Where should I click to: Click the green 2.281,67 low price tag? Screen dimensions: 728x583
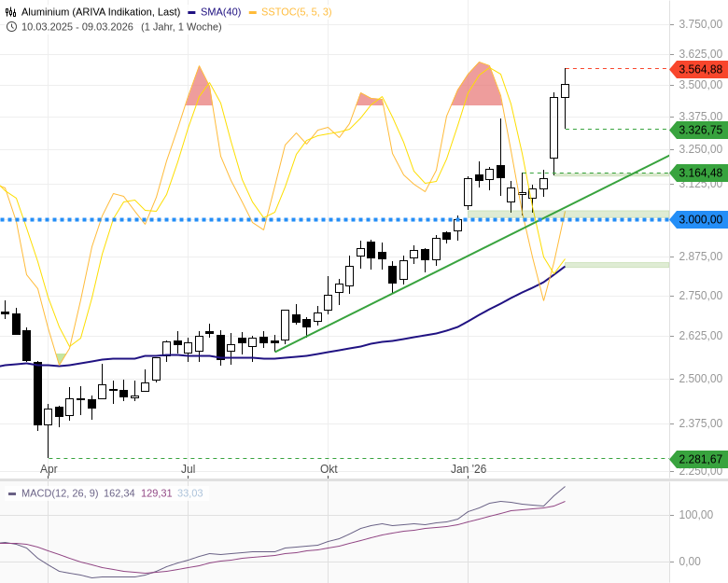pyautogui.click(x=699, y=459)
